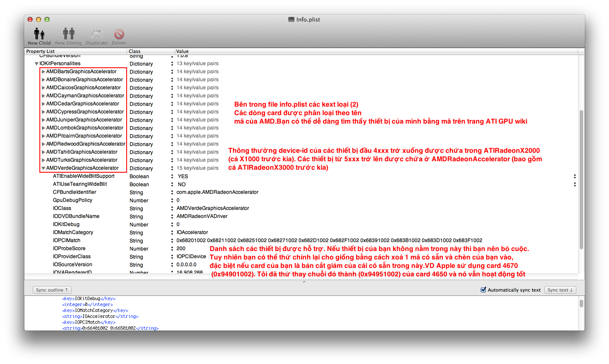This screenshot has width=609, height=364.
Task: Click the IOProbeScore value 200
Action: click(181, 248)
